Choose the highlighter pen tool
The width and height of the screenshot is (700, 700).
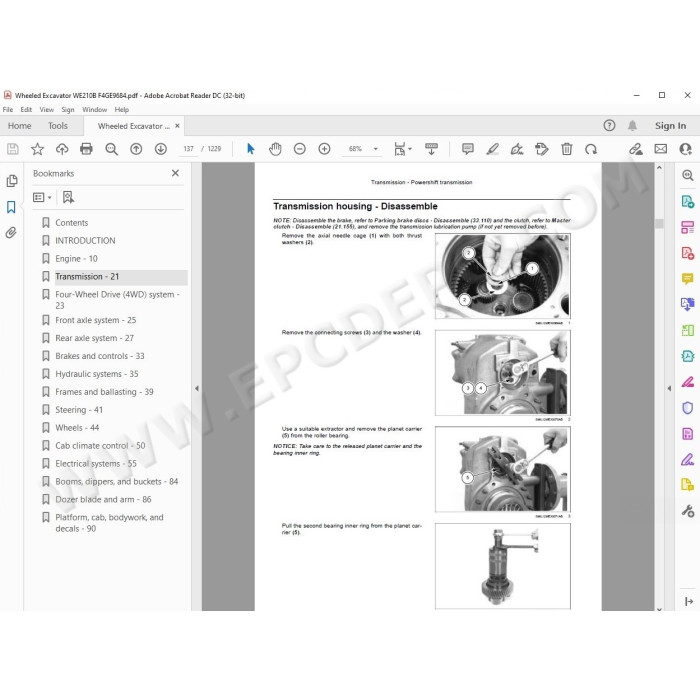pos(492,149)
